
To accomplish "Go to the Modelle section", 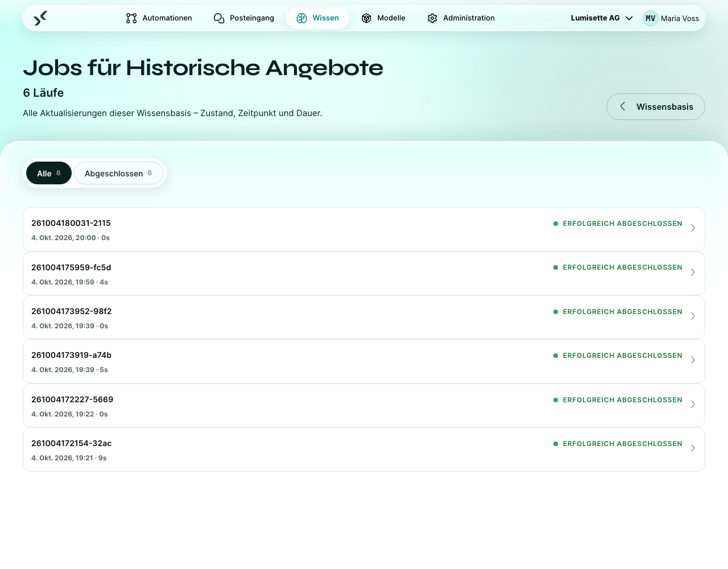I will (383, 18).
